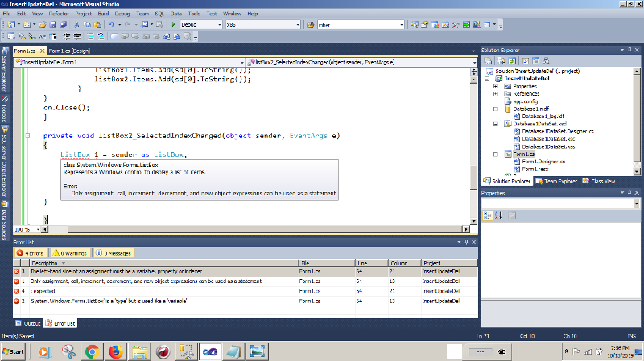644x361 pixels.
Task: Click Show All Files in Solution Explorer
Action: click(x=501, y=61)
